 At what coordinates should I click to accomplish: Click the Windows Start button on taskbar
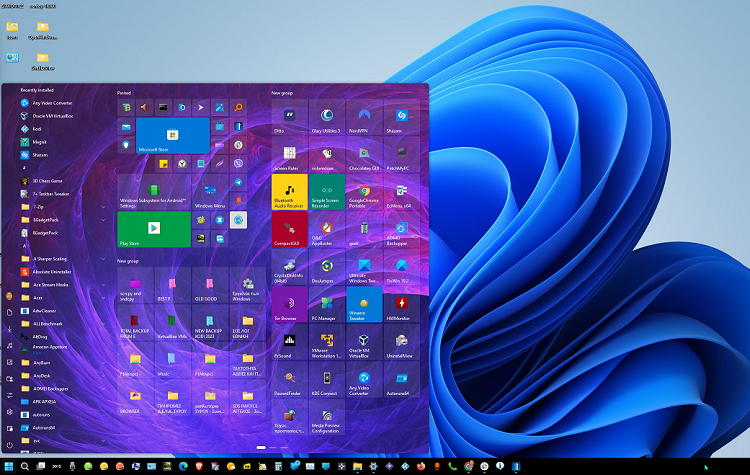(9, 466)
